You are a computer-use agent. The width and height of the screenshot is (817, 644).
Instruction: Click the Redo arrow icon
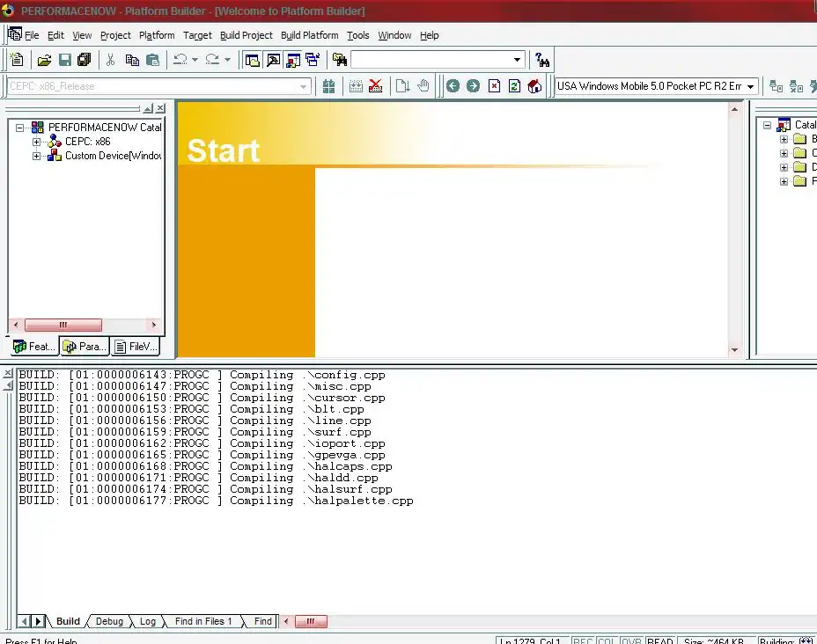point(212,60)
